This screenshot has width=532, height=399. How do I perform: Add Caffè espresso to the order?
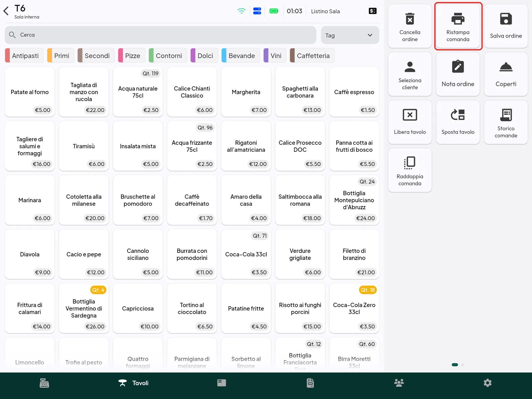(x=354, y=92)
